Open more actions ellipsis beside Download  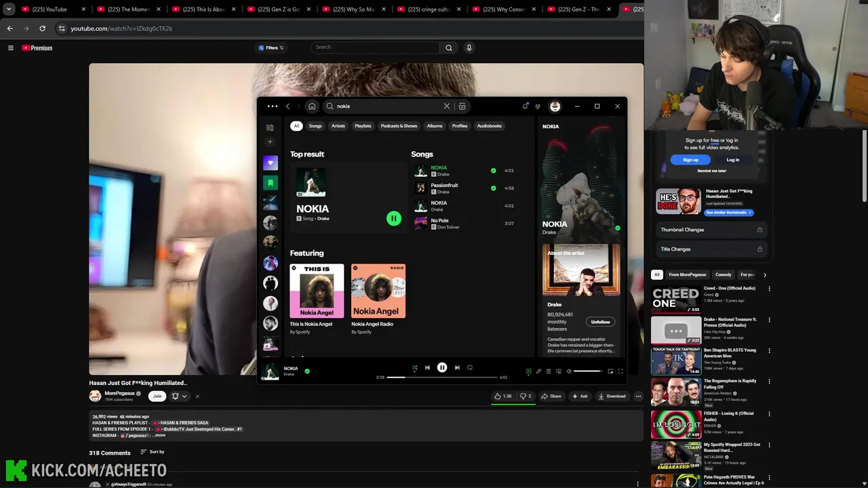click(x=637, y=396)
